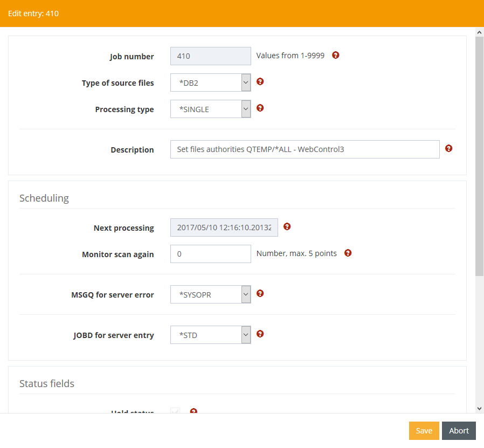Click help icon beside Hold status
Viewport: 484px width, 448px height.
[x=193, y=411]
